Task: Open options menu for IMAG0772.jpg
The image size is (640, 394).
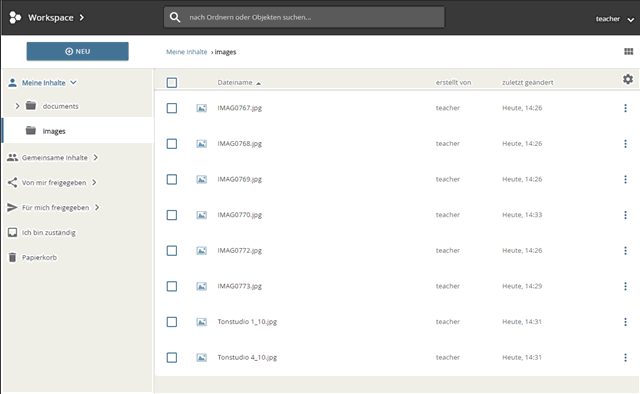Action: 625,251
